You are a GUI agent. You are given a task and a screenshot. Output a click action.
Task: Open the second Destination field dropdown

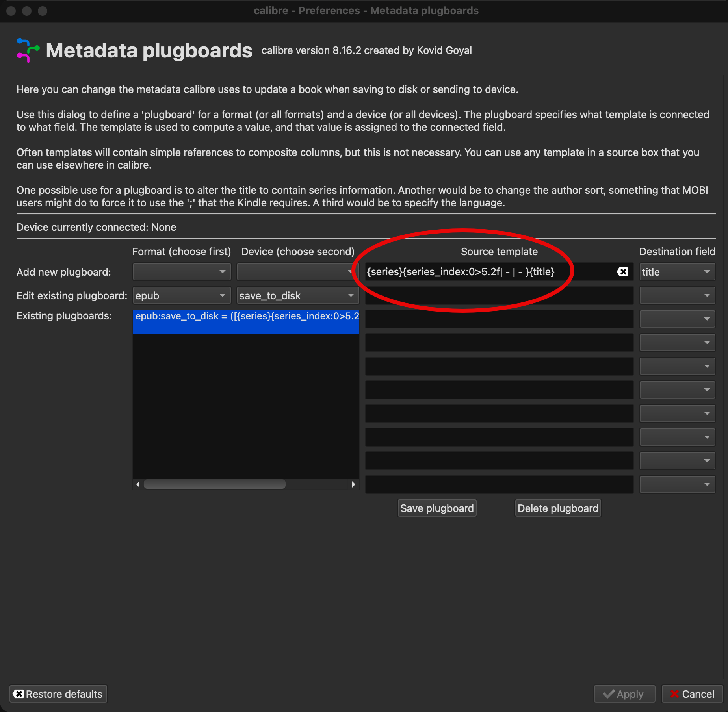point(677,295)
